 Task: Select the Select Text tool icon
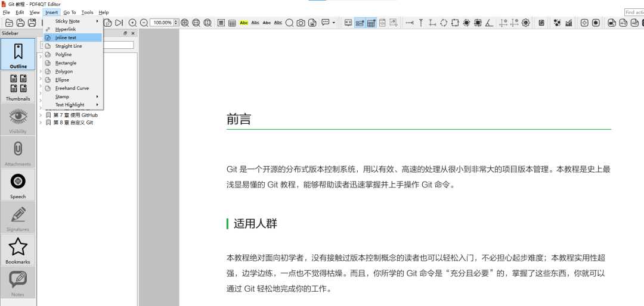221,23
